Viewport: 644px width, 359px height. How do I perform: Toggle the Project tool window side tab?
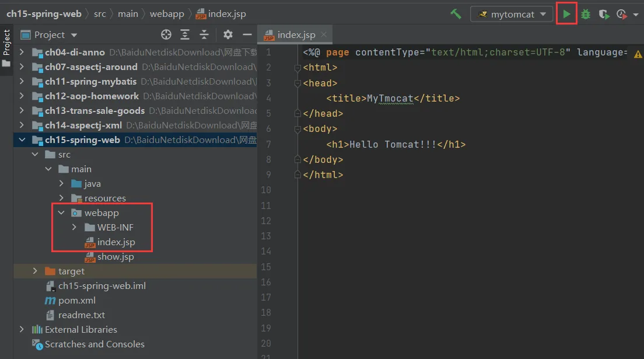(6, 43)
